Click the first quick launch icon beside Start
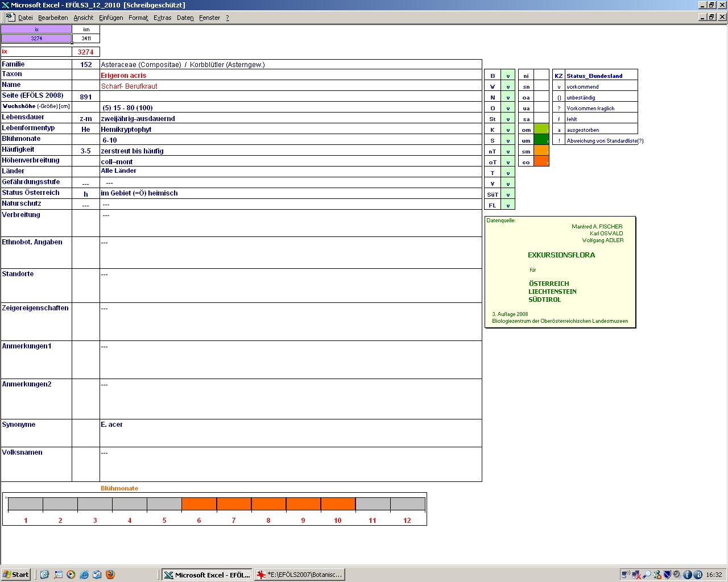The image size is (728, 582). [x=44, y=575]
